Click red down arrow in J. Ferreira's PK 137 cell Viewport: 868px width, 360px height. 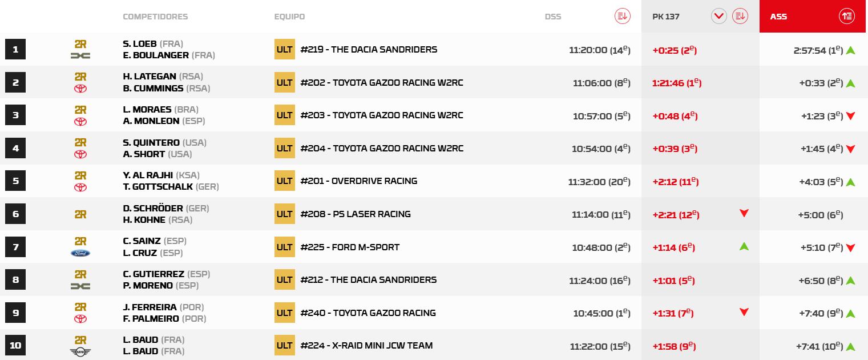click(744, 313)
